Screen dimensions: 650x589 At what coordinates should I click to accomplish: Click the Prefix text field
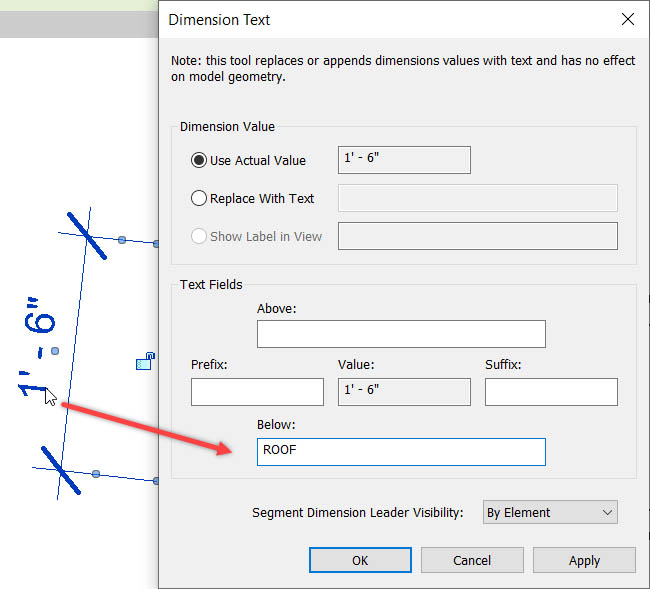[257, 392]
